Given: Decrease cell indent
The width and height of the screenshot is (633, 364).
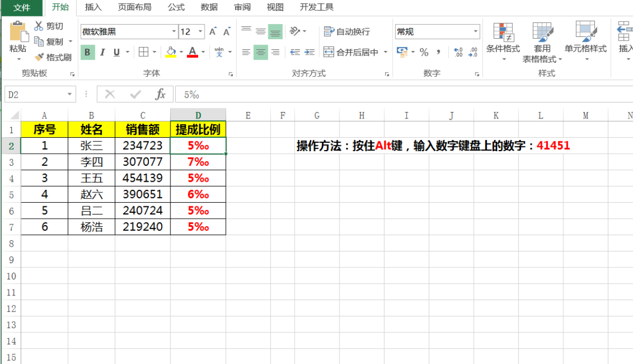Looking at the screenshot, I should point(295,52).
